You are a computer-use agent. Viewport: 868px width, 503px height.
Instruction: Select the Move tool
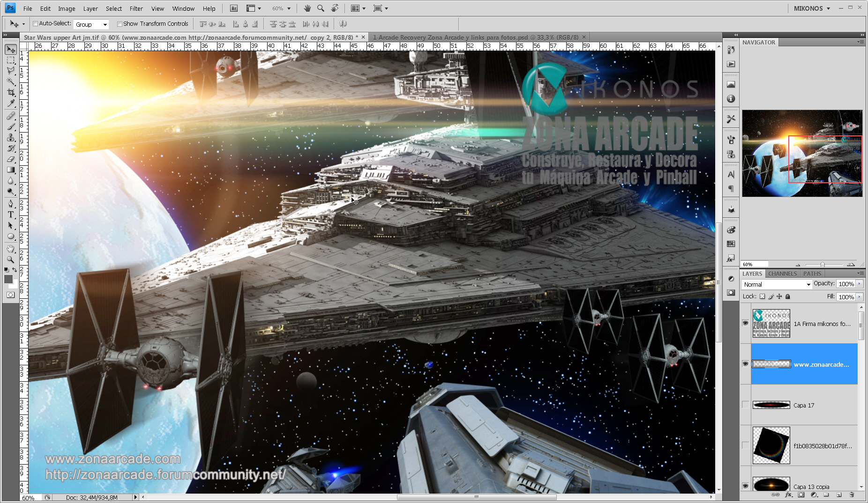pos(11,50)
